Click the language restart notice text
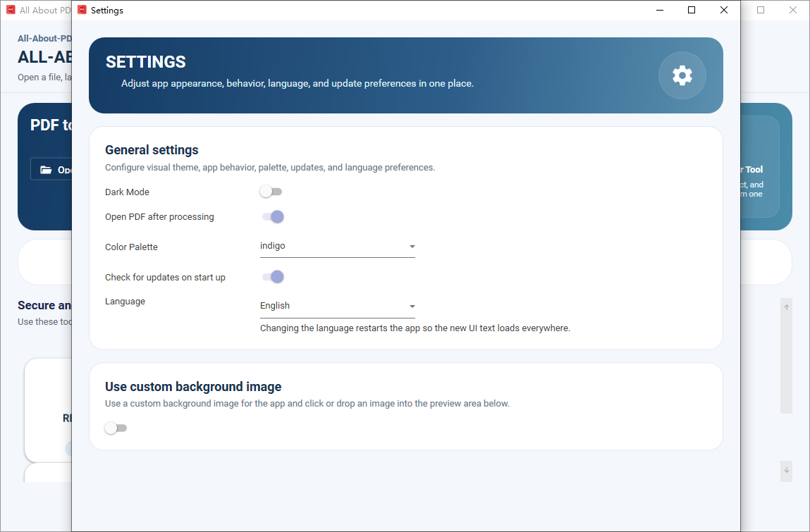 tap(415, 328)
